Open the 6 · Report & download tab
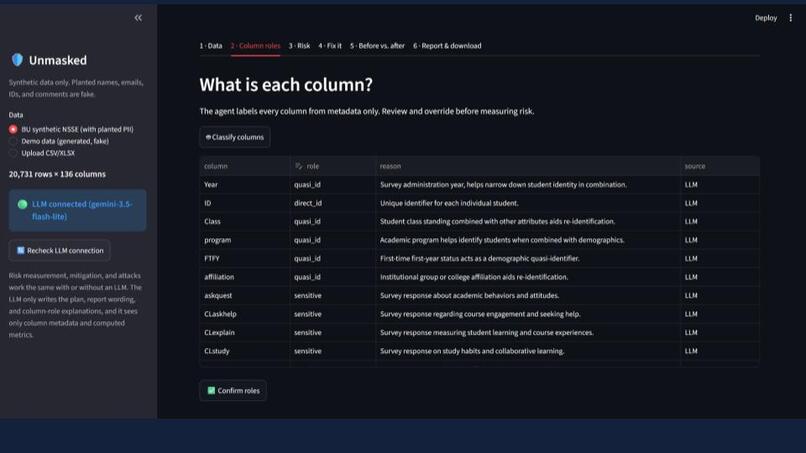806x453 pixels. (x=447, y=46)
